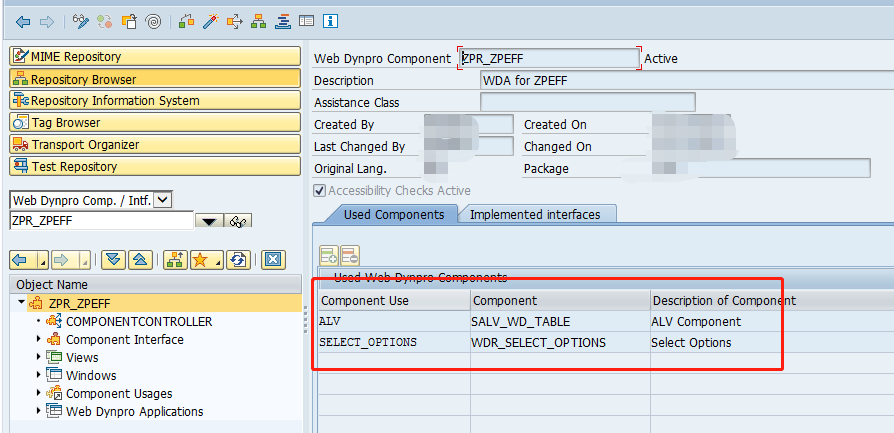Switch to the Implemented interfaces tab
This screenshot has width=894, height=433.
coord(535,215)
